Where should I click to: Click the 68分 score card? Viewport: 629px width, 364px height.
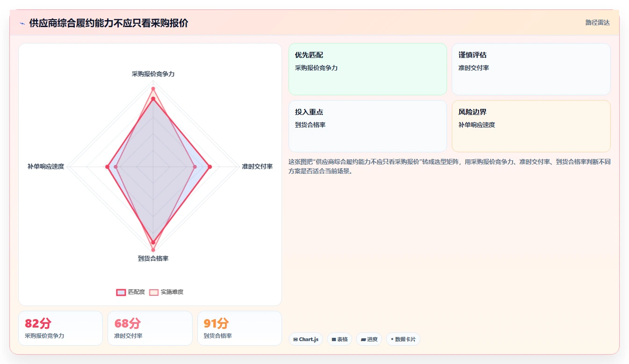pos(150,328)
